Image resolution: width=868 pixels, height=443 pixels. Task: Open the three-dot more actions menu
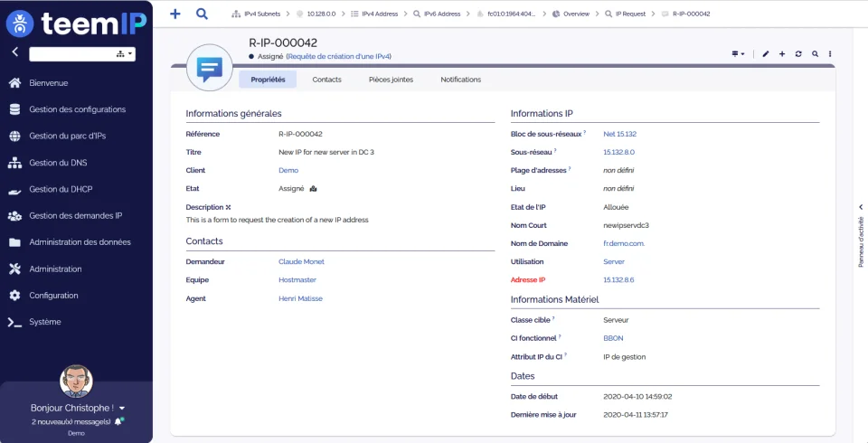[x=830, y=53]
